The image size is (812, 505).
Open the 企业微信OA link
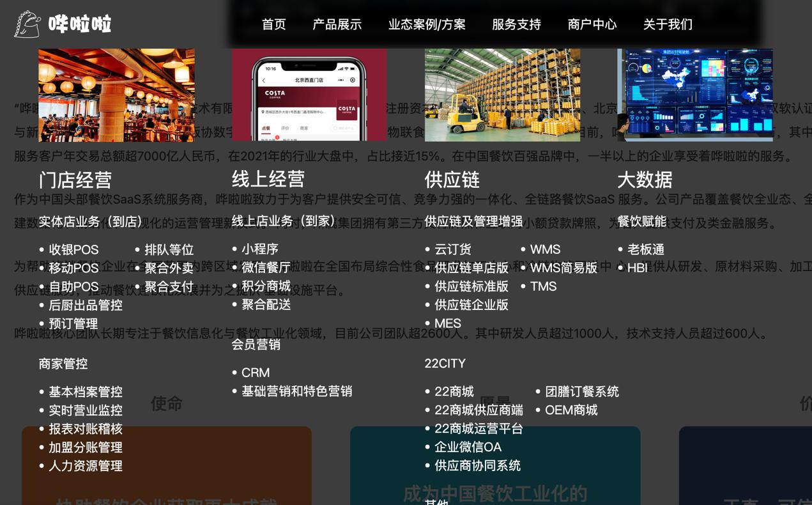(468, 447)
